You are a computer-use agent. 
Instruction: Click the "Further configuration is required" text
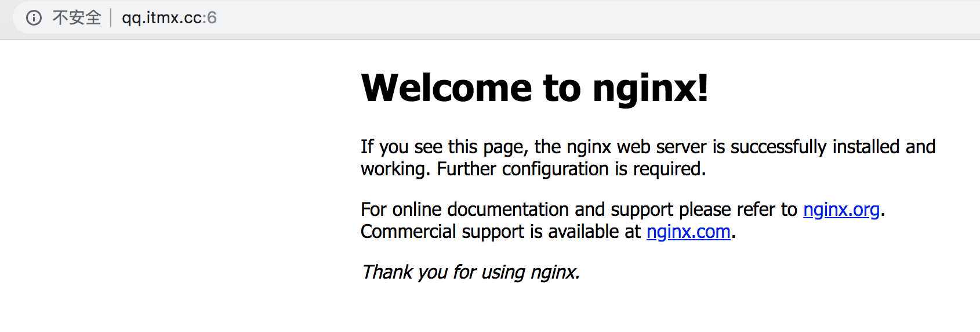[571, 169]
